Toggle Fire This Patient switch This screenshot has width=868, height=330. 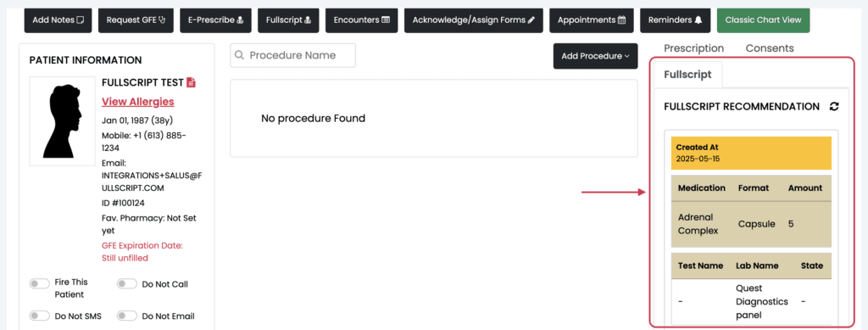tap(39, 284)
